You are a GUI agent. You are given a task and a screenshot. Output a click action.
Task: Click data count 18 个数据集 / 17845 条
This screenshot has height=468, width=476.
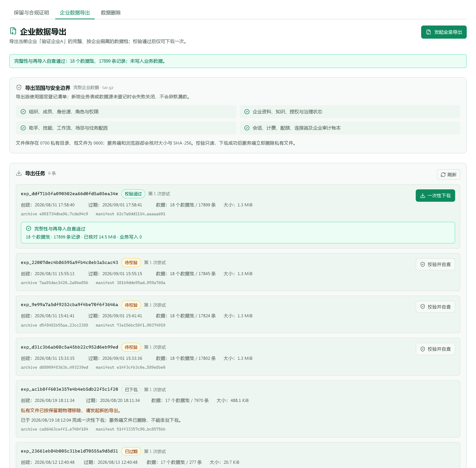click(193, 274)
